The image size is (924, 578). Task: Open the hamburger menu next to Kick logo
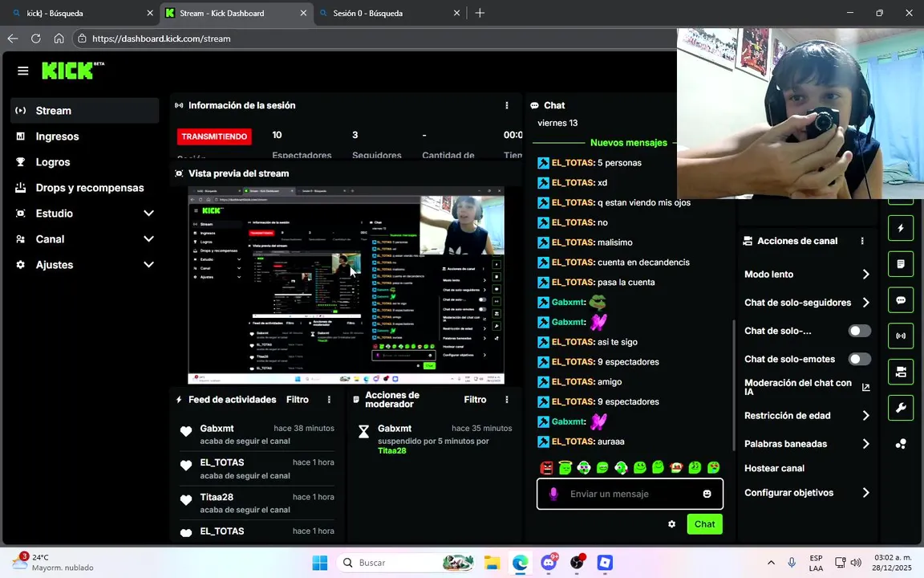pos(23,71)
